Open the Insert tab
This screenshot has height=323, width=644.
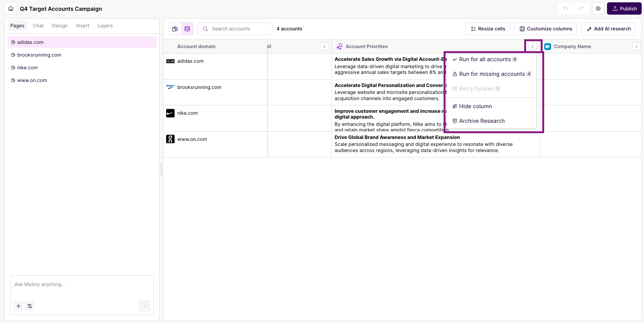pos(82,26)
